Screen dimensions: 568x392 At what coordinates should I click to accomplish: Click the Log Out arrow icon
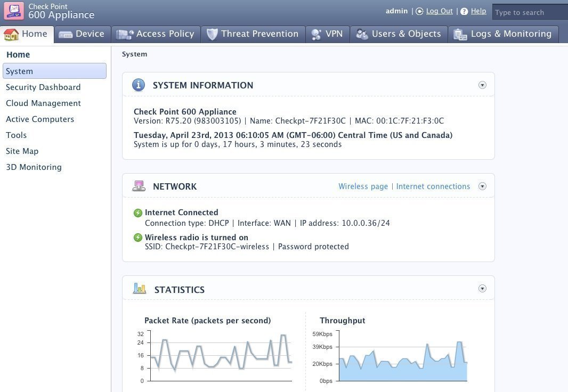tap(420, 11)
